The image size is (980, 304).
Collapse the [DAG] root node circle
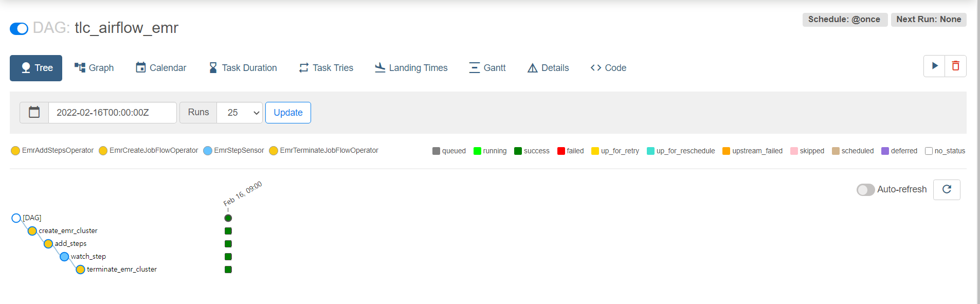tap(16, 218)
